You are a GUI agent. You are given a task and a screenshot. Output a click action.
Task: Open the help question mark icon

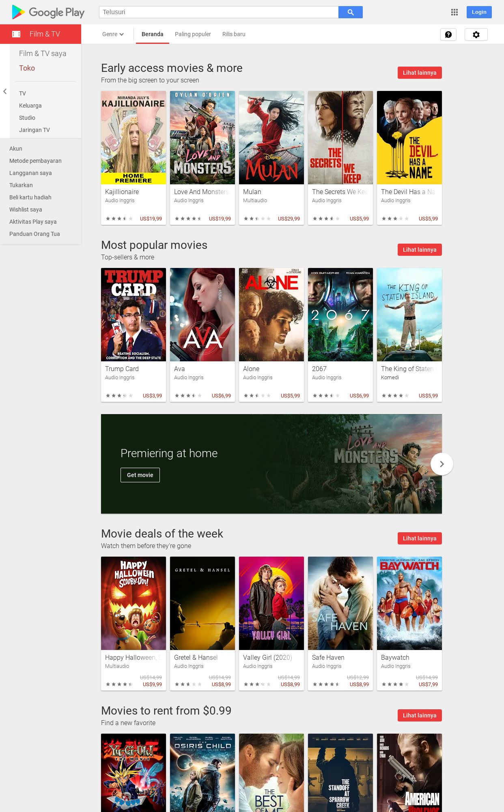point(448,35)
